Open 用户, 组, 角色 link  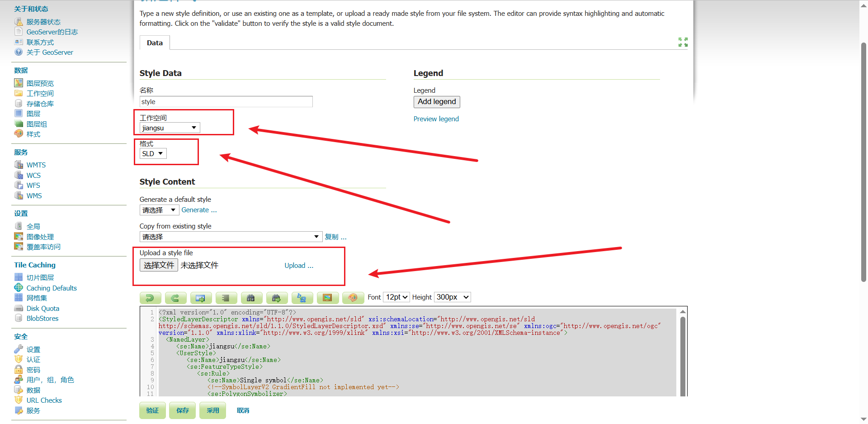50,380
